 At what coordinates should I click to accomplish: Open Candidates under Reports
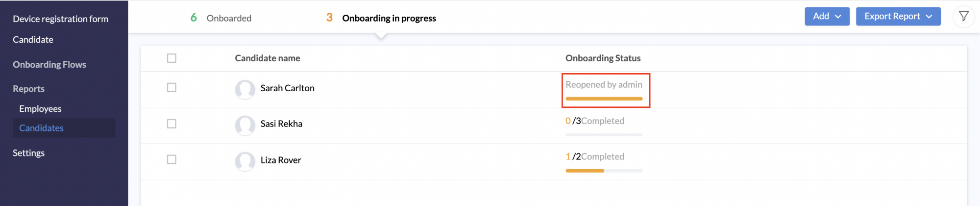41,128
